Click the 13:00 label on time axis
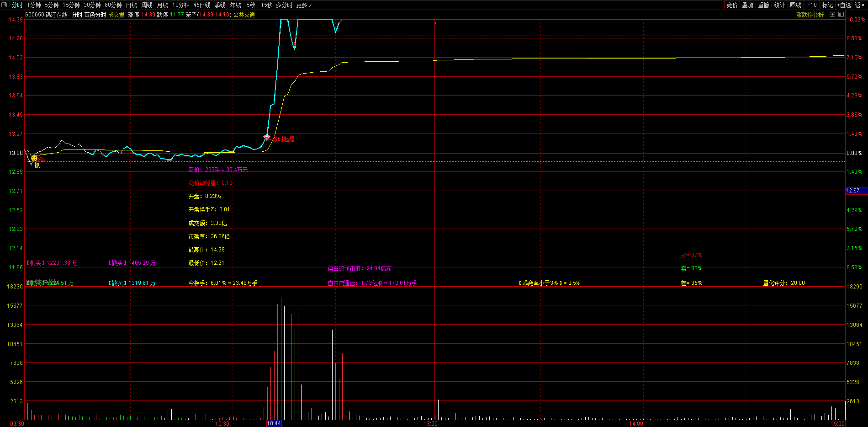 coord(430,423)
